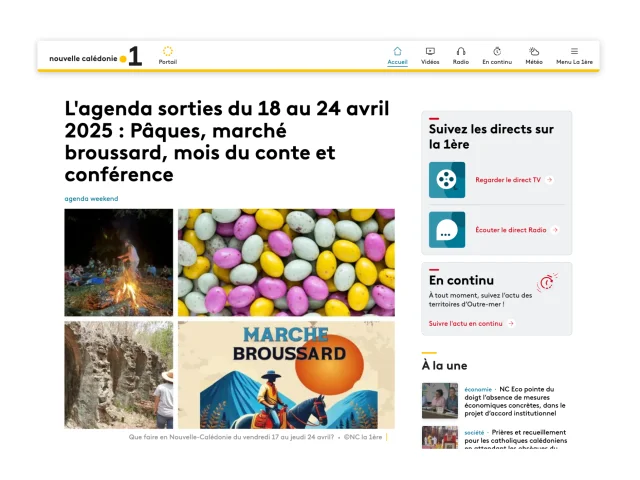Image resolution: width=640 pixels, height=480 pixels.
Task: Click the Nouvelle Calédonie 1 logo
Action: coord(96,56)
